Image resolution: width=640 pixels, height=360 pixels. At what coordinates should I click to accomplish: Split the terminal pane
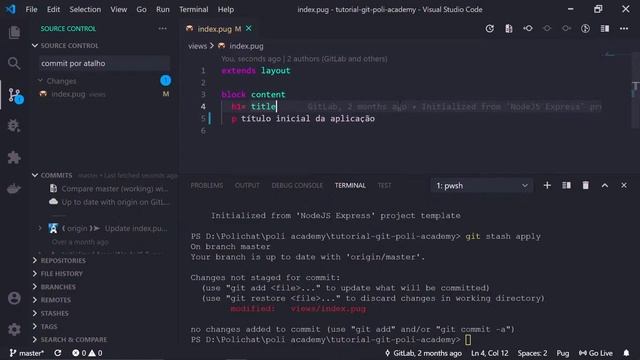pyautogui.click(x=567, y=185)
